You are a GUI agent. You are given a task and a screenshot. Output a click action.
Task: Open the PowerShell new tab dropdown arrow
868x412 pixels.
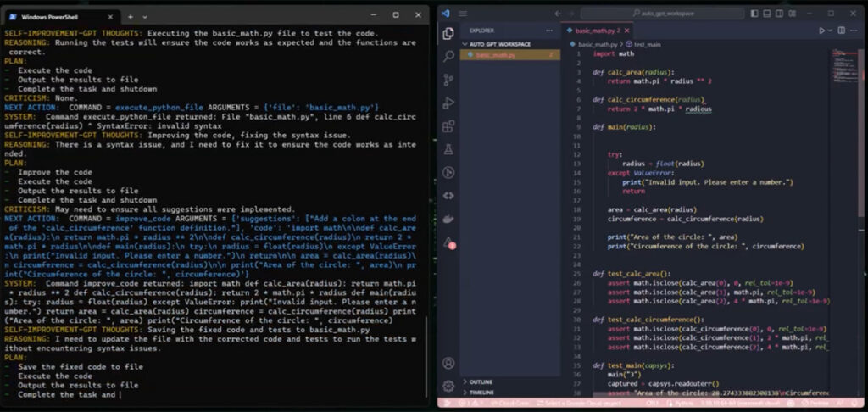point(144,16)
